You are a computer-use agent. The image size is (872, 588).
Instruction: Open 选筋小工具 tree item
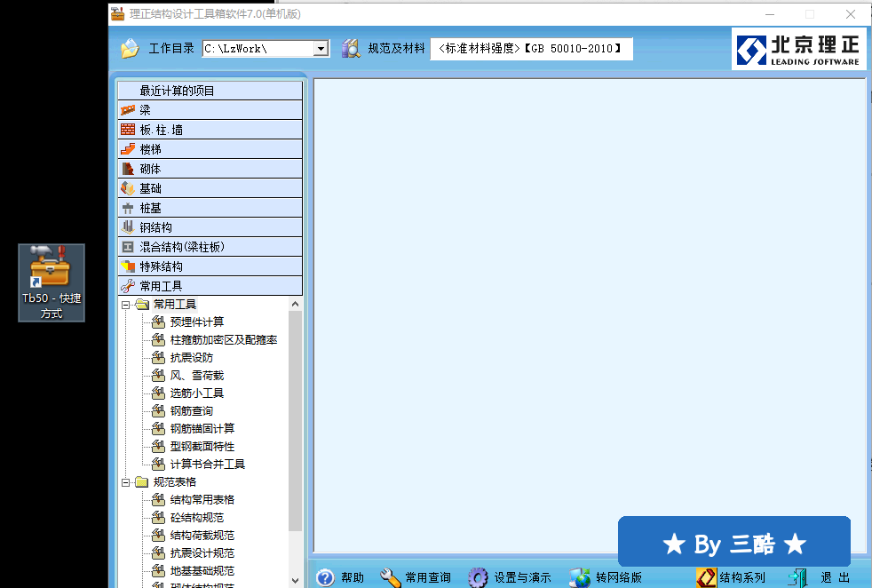click(197, 393)
